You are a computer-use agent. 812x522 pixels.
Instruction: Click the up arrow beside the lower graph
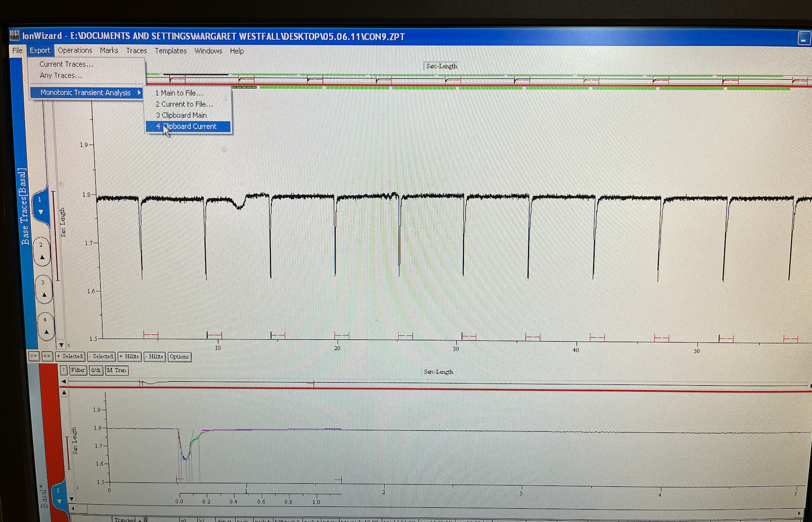point(64,393)
